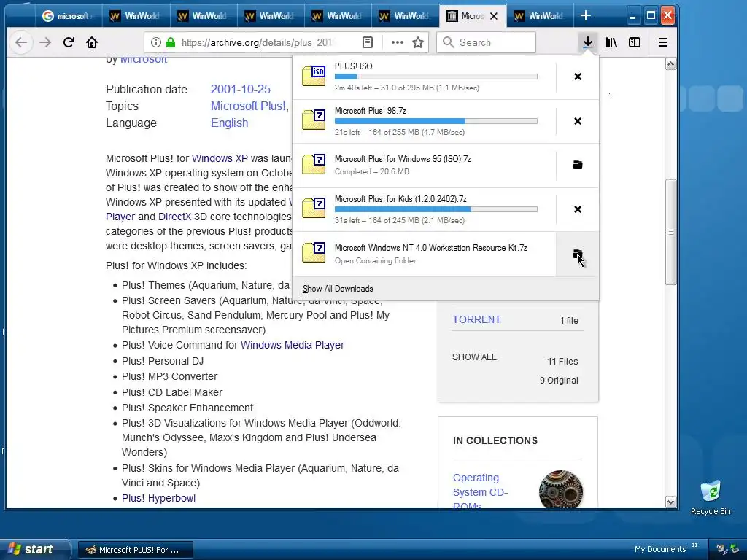Click the archive.org URL address field
The height and width of the screenshot is (560, 747).
pos(258,42)
